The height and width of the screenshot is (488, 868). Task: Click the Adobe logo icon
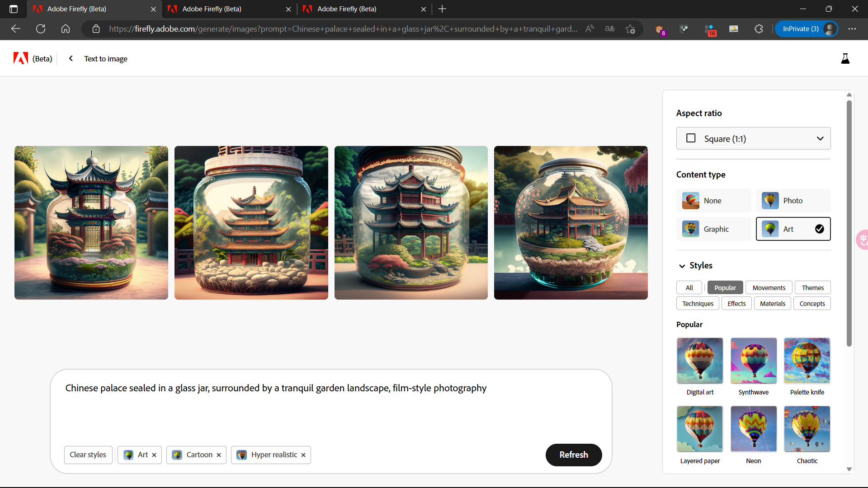pyautogui.click(x=21, y=58)
